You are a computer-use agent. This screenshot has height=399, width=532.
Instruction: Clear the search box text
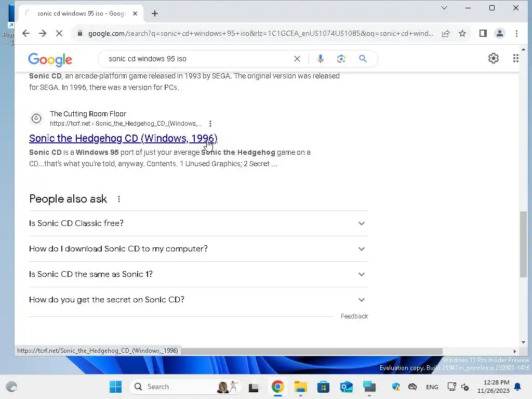297,59
